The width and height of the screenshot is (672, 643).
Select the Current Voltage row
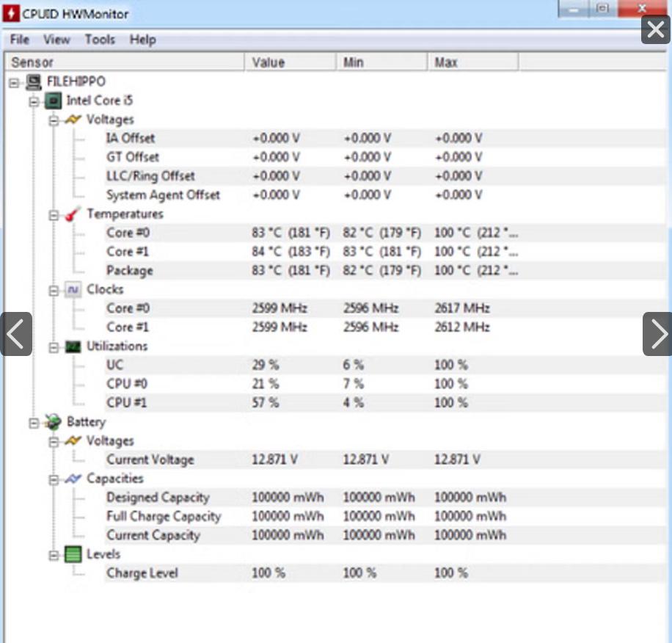385,460
